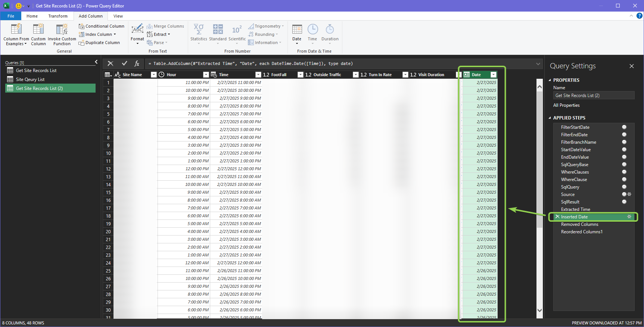Select the Add Column tab
644x327 pixels.
[91, 16]
